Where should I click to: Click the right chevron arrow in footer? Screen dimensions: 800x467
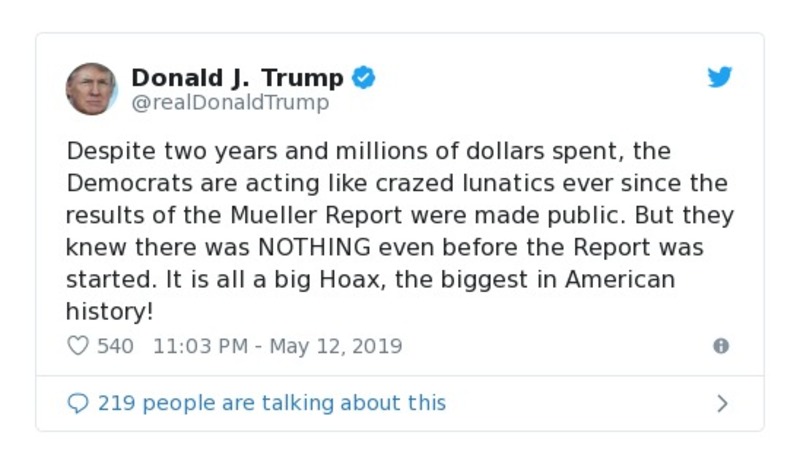tap(722, 403)
